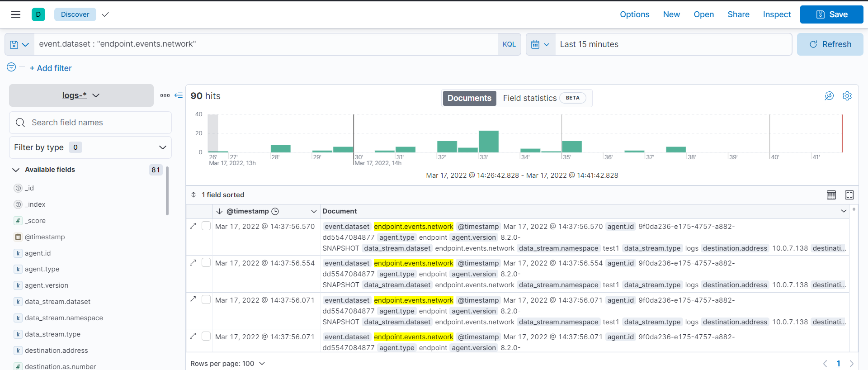The height and width of the screenshot is (370, 868).
Task: Select the data_stream.namespace field
Action: coord(64,318)
